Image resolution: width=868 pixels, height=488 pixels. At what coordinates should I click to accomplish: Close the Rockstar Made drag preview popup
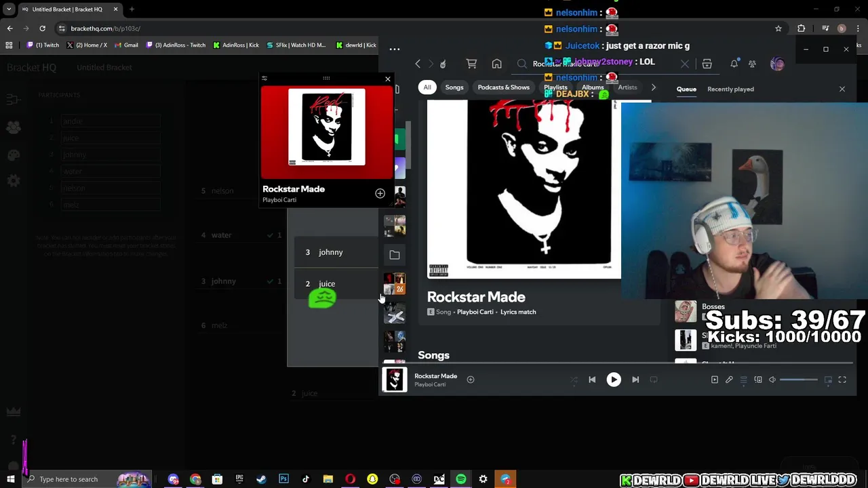point(388,79)
